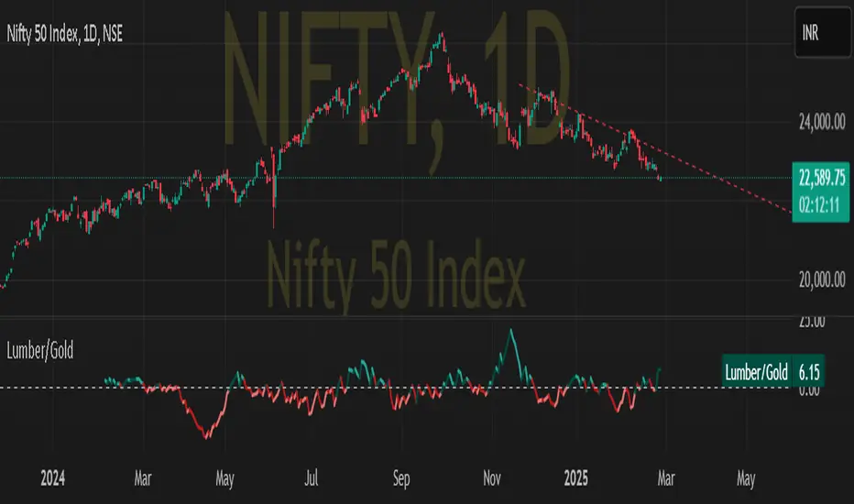Open the INR currency selector
Screen dimensions: 854x504
(x=823, y=33)
